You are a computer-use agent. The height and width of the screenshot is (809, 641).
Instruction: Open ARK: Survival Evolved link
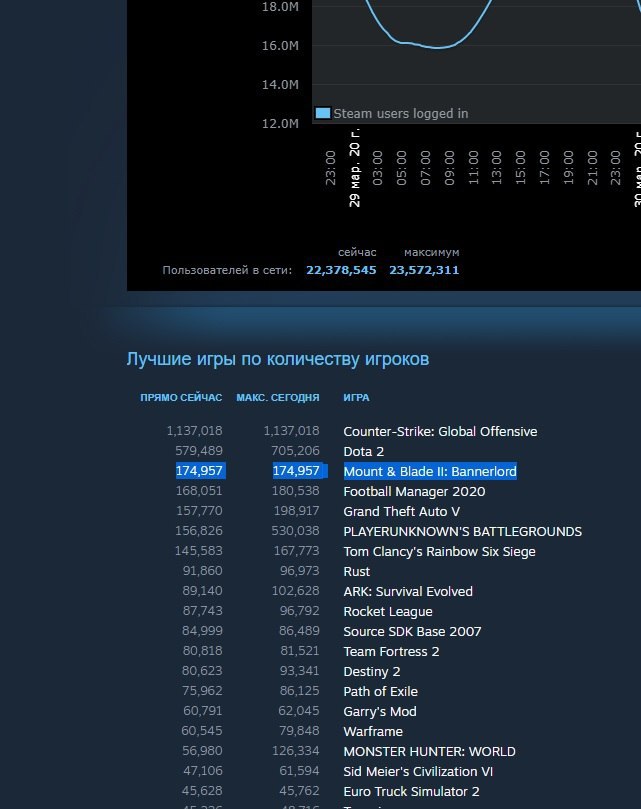pyautogui.click(x=408, y=591)
